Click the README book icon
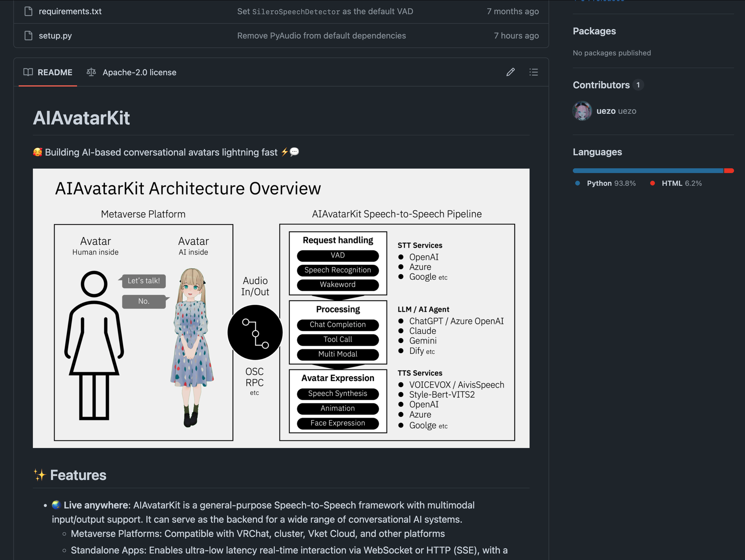The height and width of the screenshot is (560, 745). tap(28, 72)
